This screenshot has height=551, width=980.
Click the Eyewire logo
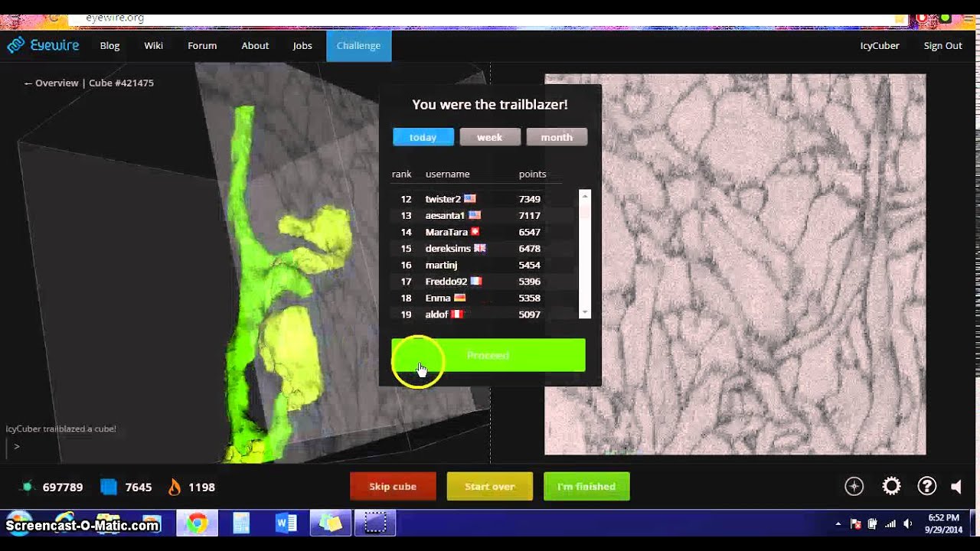pos(43,45)
